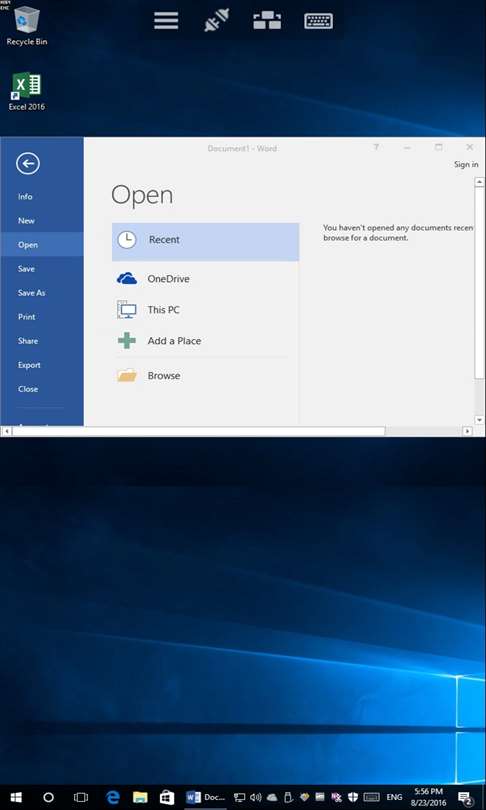Viewport: 486px width, 810px height.
Task: Minimize the Word window
Action: (x=407, y=148)
